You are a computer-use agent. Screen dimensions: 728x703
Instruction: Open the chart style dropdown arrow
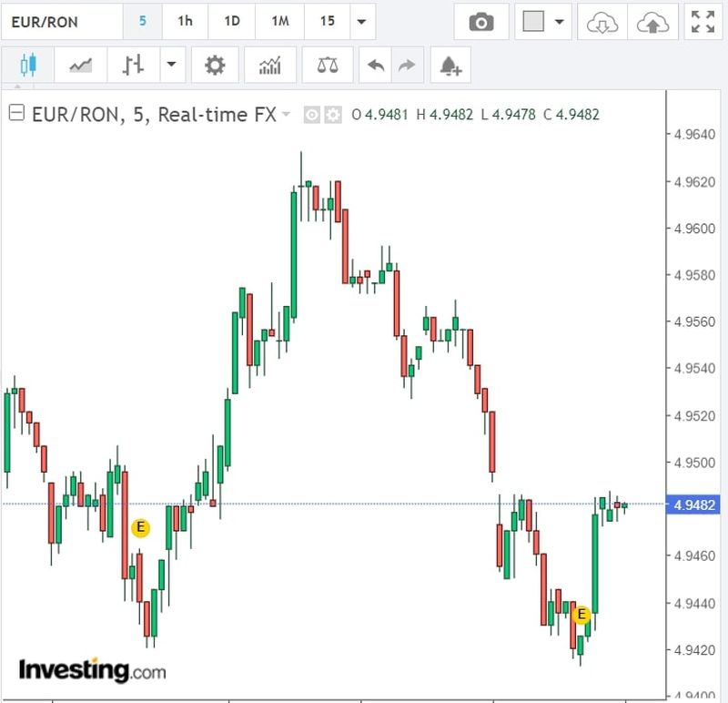pyautogui.click(x=171, y=66)
